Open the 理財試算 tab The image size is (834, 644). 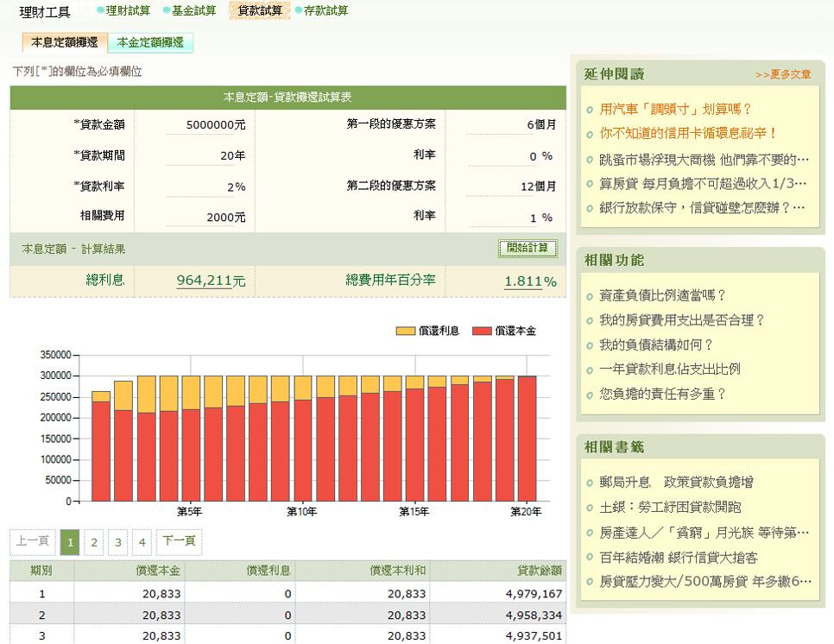(128, 10)
